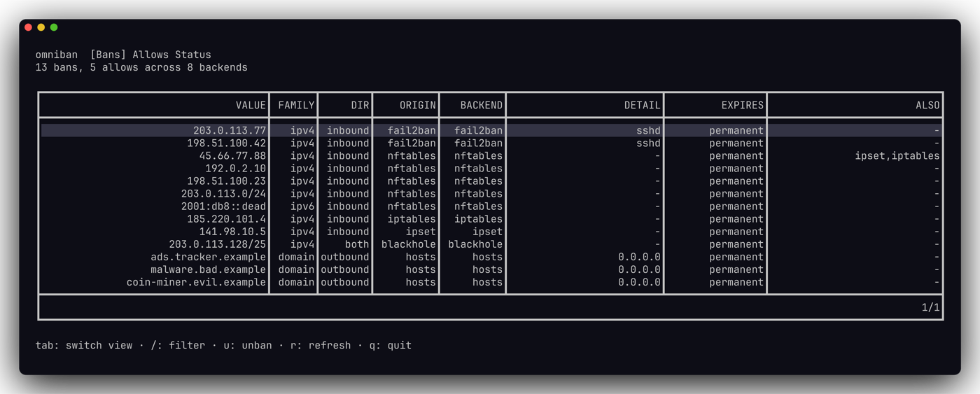The width and height of the screenshot is (980, 394).
Task: Click 0.0.0.0 detail for ads.tracker.example
Action: [x=639, y=257]
